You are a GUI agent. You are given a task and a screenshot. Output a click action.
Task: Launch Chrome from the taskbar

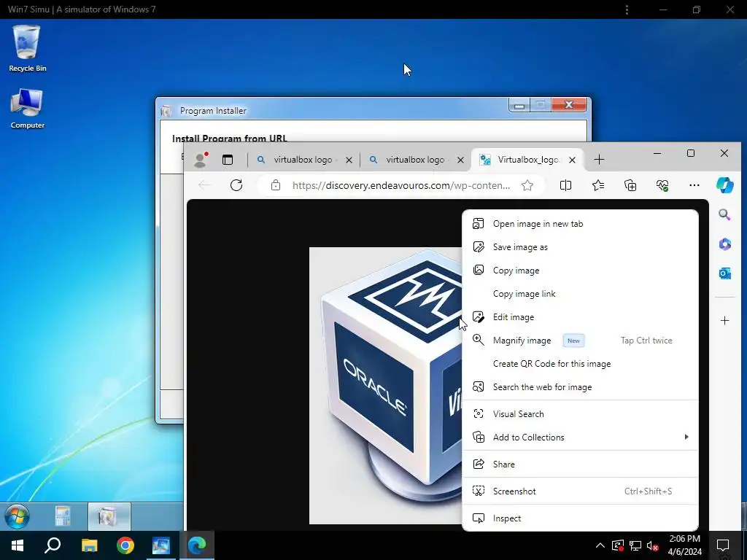coord(125,545)
